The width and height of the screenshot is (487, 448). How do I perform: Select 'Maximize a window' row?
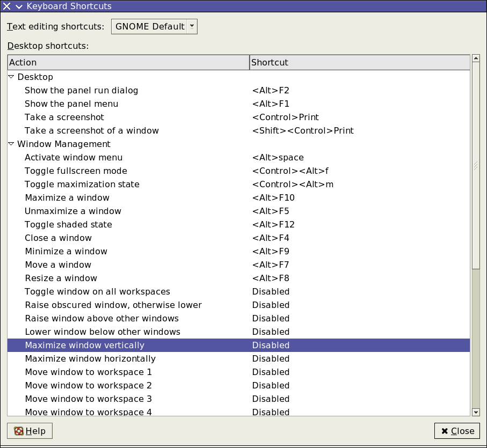238,197
